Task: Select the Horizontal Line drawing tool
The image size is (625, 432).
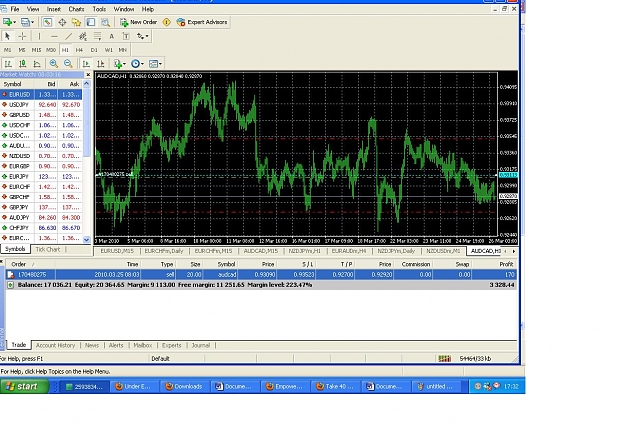Action: click(x=54, y=36)
